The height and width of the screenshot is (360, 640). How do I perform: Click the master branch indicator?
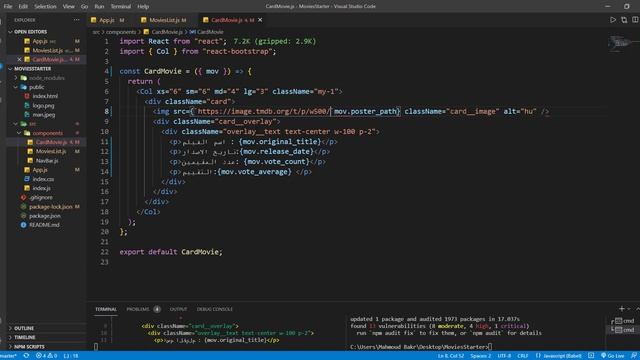point(8,356)
